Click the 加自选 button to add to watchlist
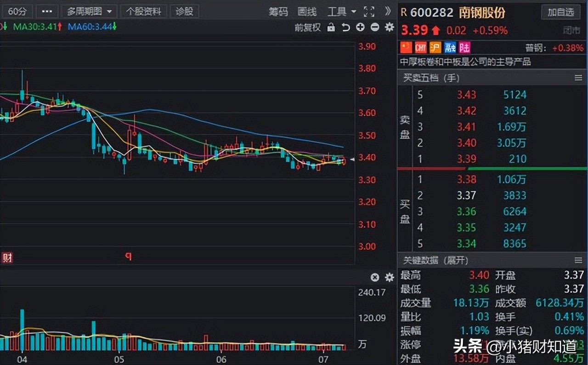The image size is (588, 365). coord(561,12)
